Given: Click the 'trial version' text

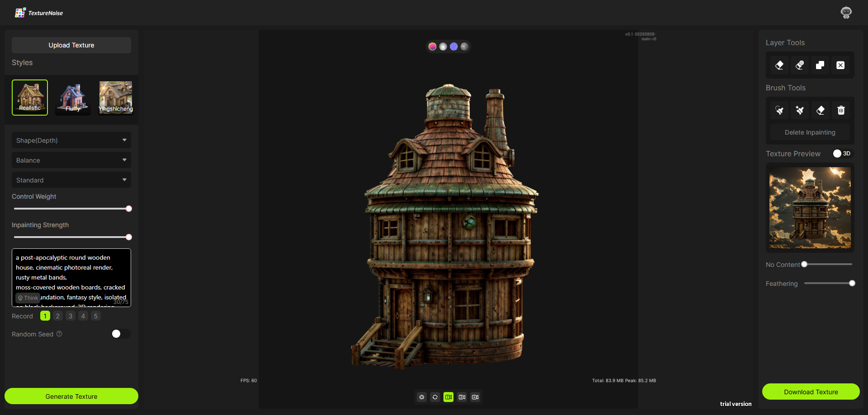Looking at the screenshot, I should 736,404.
